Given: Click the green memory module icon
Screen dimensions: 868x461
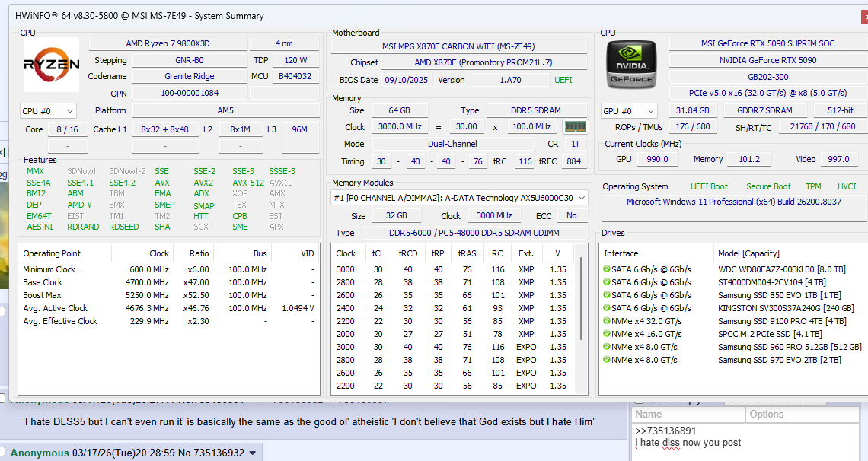Looking at the screenshot, I should coord(575,127).
